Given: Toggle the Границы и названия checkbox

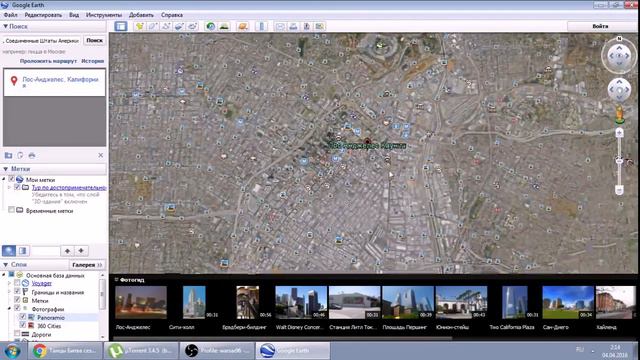Looking at the screenshot, I should point(17,291).
